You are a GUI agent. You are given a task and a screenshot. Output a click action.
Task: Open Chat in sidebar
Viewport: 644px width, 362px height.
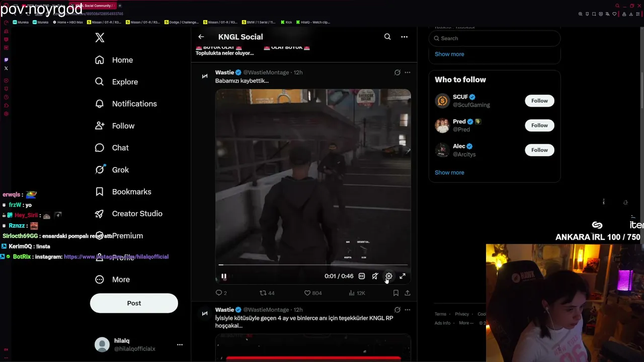112,148
